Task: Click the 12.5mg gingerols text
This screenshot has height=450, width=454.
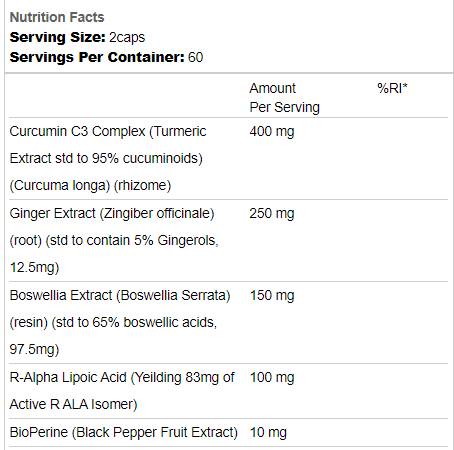Action: point(34,267)
